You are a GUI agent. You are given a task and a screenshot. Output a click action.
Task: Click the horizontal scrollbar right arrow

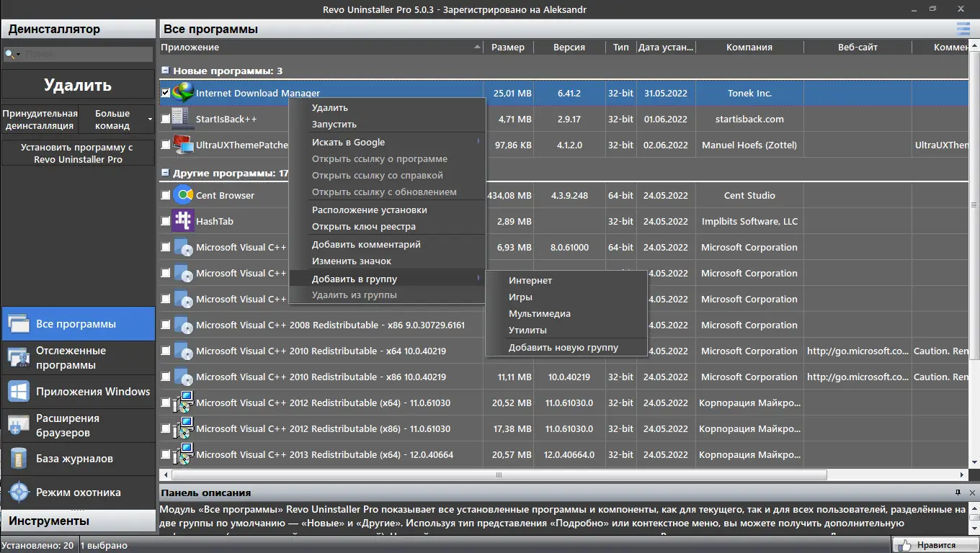tap(963, 475)
